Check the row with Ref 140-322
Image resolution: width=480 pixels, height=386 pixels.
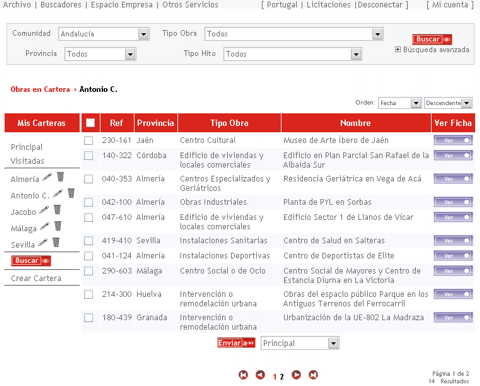pyautogui.click(x=88, y=156)
